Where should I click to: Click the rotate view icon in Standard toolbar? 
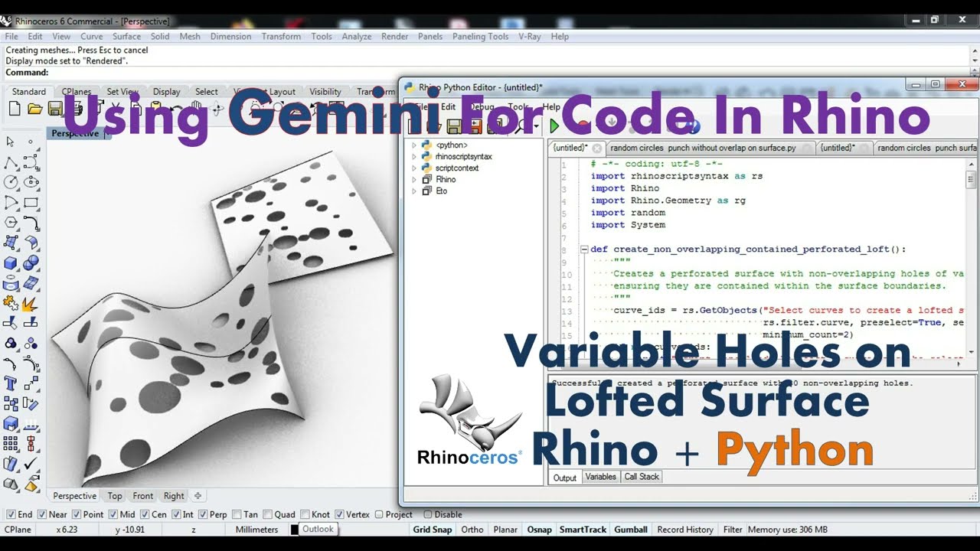(217, 109)
